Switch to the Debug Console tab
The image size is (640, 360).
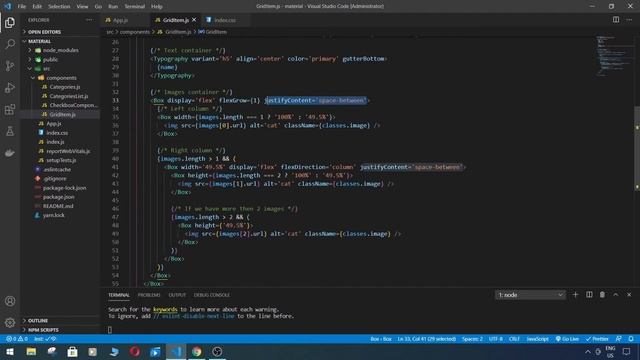tap(211, 295)
